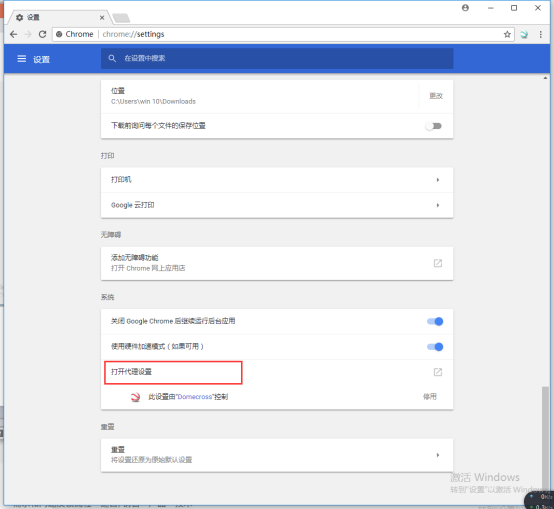Viewport: 554px width, 509px height.
Task: Open a new tab next to the 设置 tab
Action: [121, 18]
